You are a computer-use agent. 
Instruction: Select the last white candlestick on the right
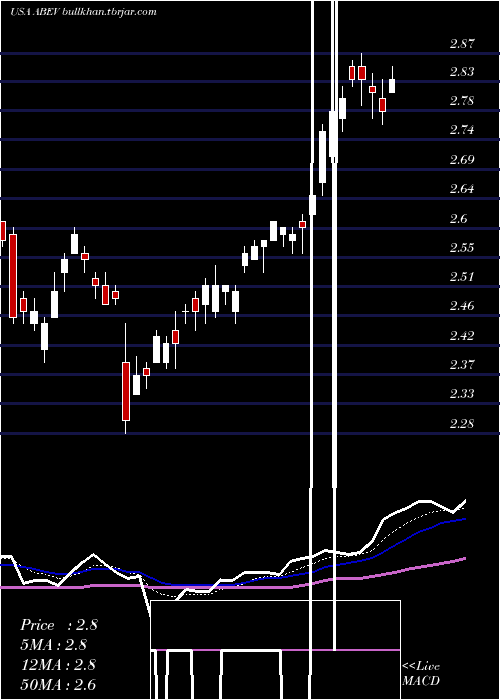click(x=392, y=86)
